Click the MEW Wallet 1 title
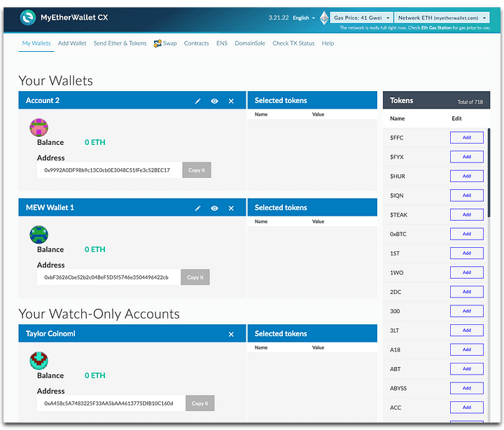Viewport: 504px width, 430px height. [50, 208]
